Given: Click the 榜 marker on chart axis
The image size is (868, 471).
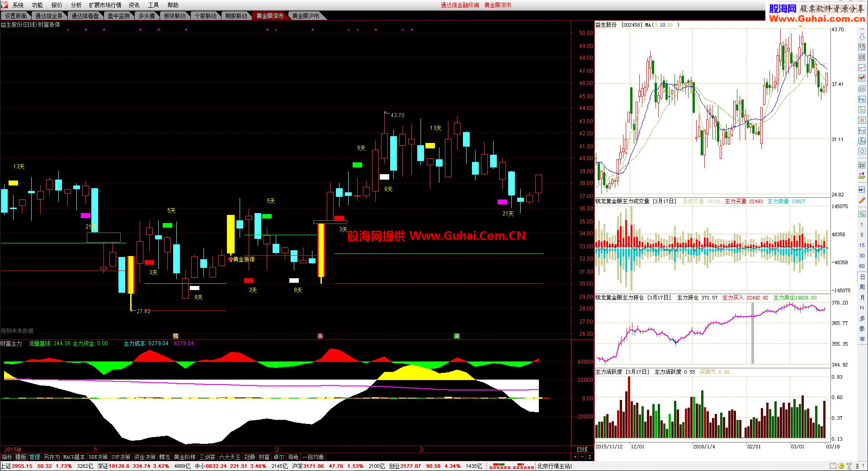Looking at the screenshot, I should point(176,336).
